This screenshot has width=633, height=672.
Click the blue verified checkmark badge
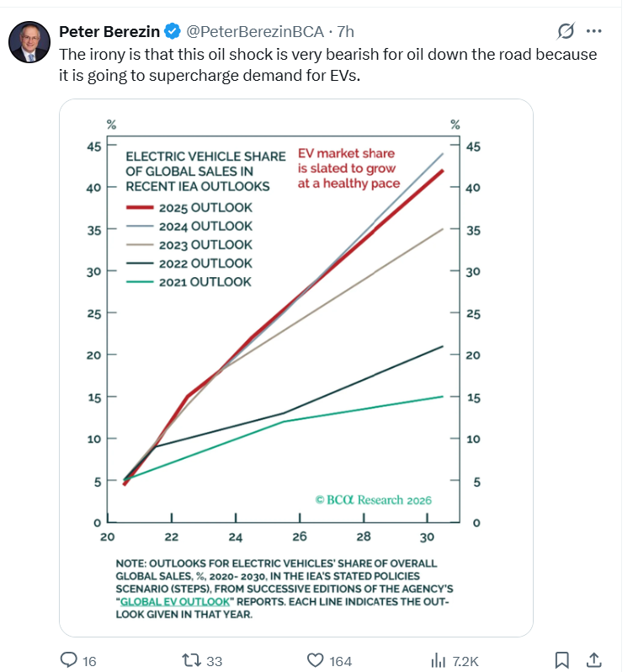(x=173, y=32)
